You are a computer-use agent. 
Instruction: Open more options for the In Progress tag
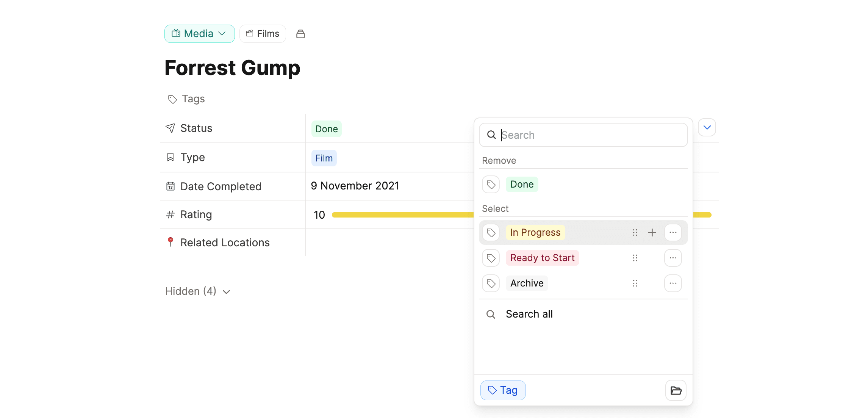coord(673,232)
